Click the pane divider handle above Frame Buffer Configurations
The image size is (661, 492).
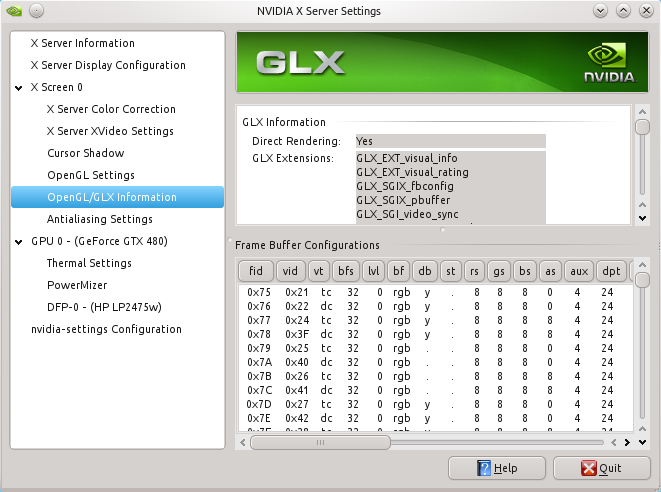(443, 230)
